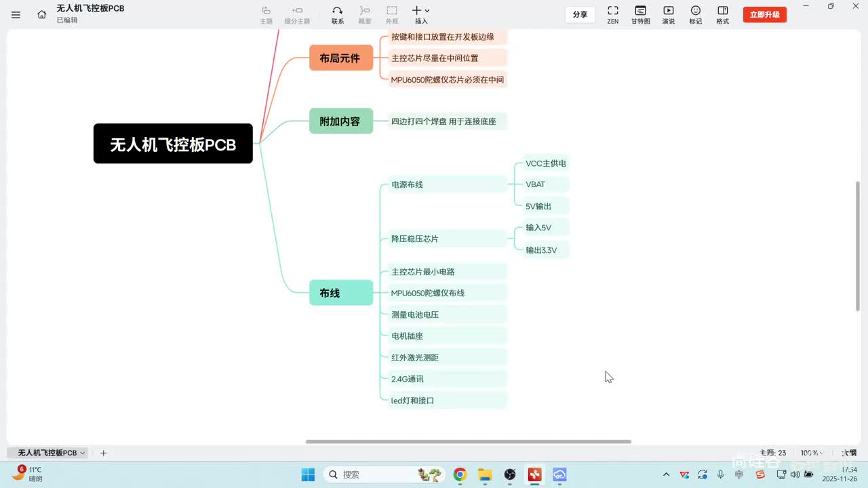Click the taskbar search box
The width and height of the screenshot is (868, 488).
384,474
